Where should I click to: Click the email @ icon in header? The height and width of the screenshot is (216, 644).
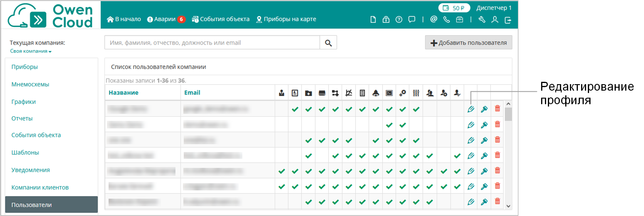434,19
